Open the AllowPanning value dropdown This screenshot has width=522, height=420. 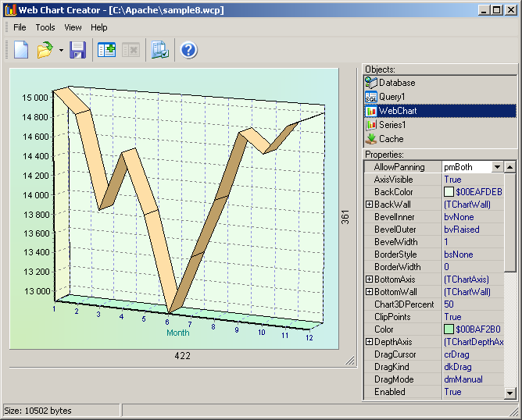[496, 167]
